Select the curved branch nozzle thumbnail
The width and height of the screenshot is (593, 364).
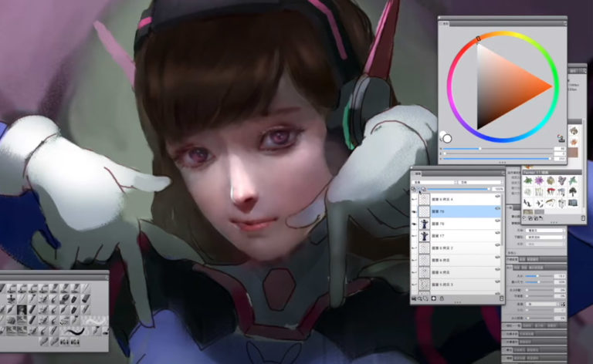[551, 202]
